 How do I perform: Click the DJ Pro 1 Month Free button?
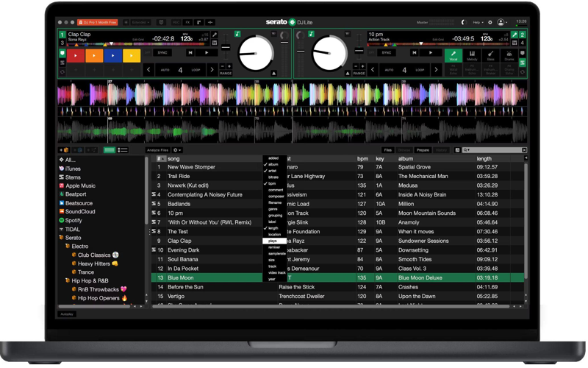tap(98, 23)
